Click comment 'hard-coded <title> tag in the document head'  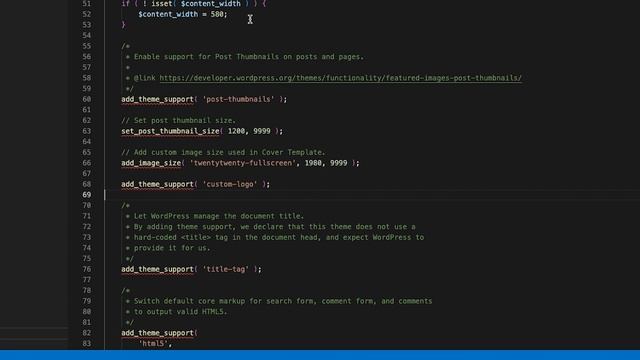[x=279, y=237]
